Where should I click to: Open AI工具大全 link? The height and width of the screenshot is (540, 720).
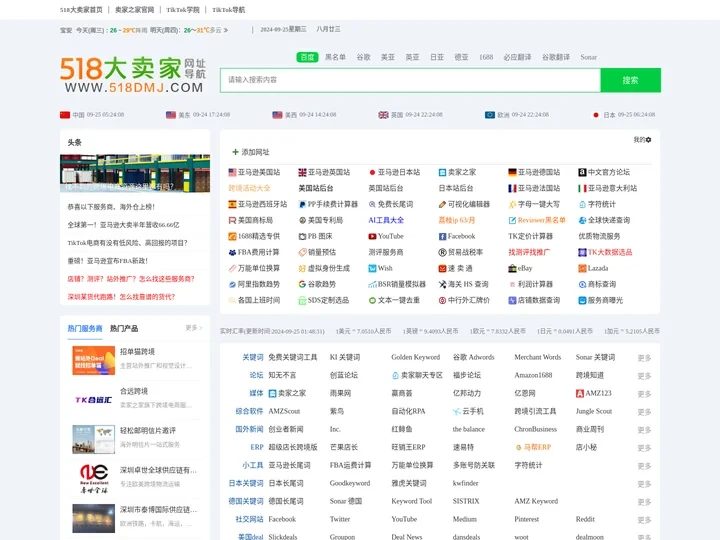386,220
